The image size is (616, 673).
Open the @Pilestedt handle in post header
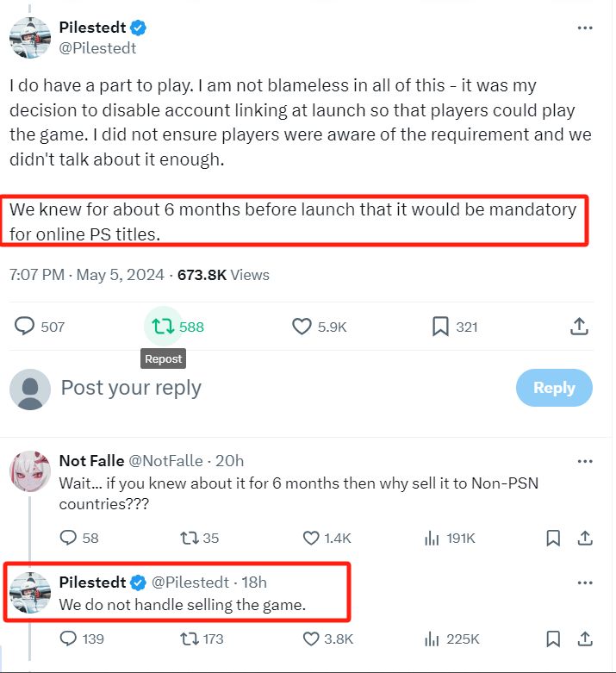pyautogui.click(x=97, y=49)
